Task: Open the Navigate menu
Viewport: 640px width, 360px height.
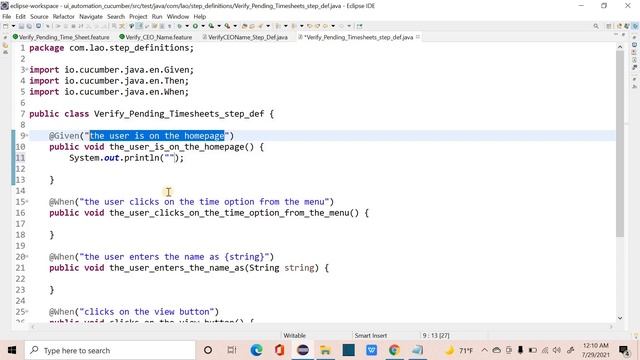Action: pyautogui.click(x=91, y=17)
